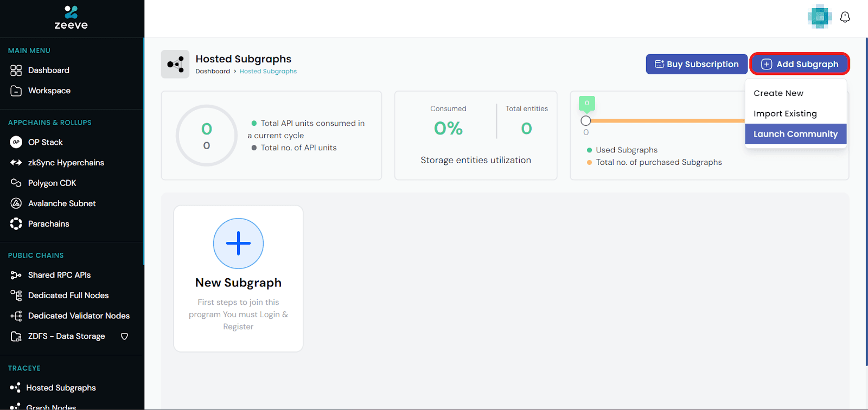Open the user avatar profile
Image resolution: width=868 pixels, height=410 pixels.
[x=820, y=17]
